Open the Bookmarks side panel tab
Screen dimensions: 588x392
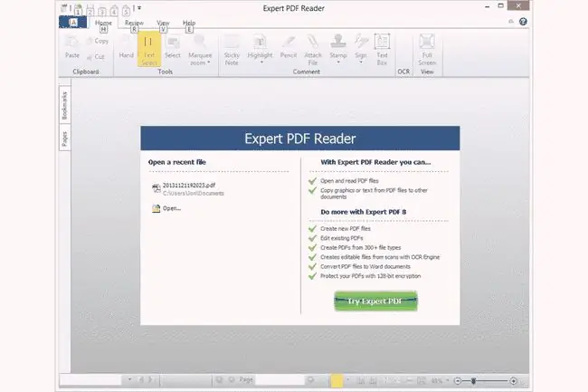[x=64, y=105]
